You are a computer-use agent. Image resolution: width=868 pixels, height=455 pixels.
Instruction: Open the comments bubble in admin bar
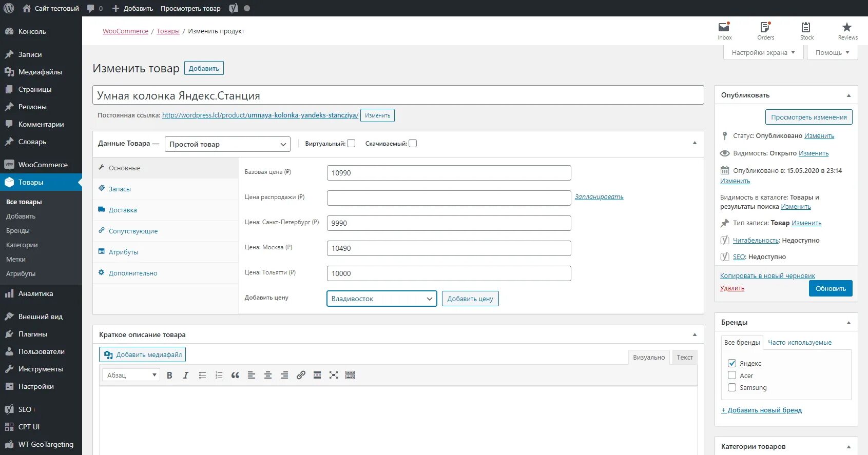(x=94, y=8)
